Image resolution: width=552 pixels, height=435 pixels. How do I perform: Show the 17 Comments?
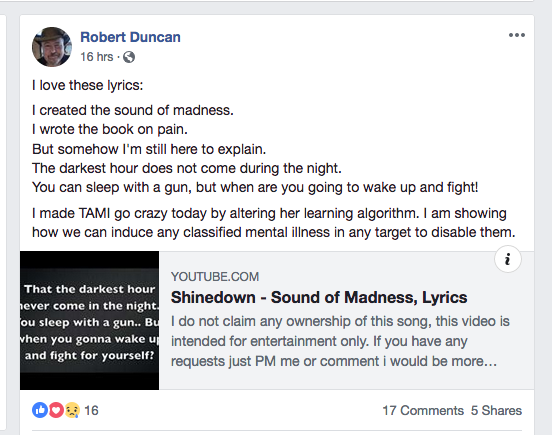click(x=423, y=410)
